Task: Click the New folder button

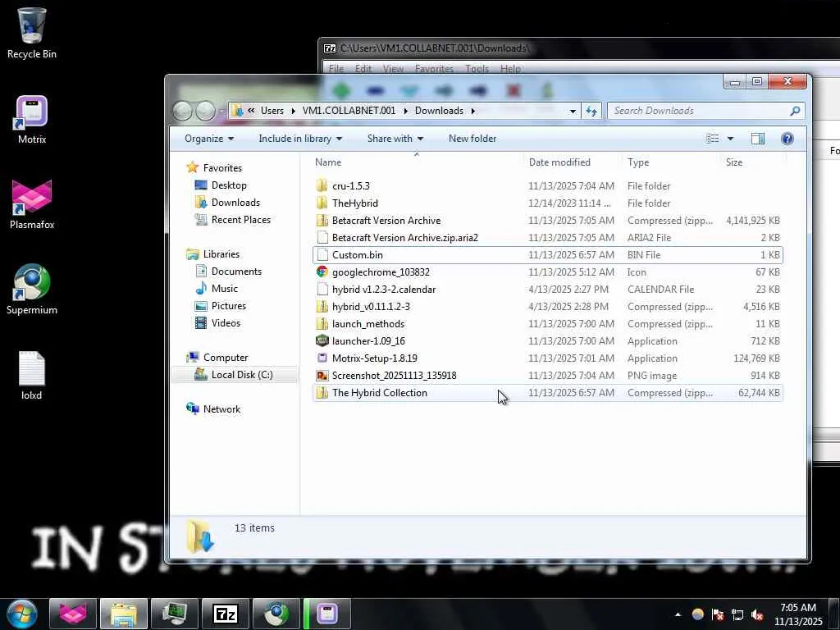Action: 472,139
